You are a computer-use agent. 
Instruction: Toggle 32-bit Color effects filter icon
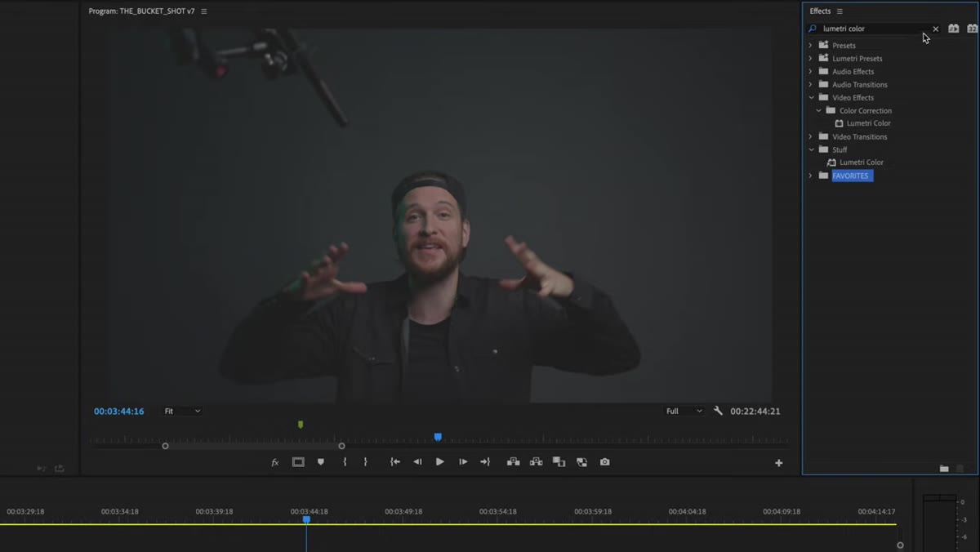[x=972, y=29]
